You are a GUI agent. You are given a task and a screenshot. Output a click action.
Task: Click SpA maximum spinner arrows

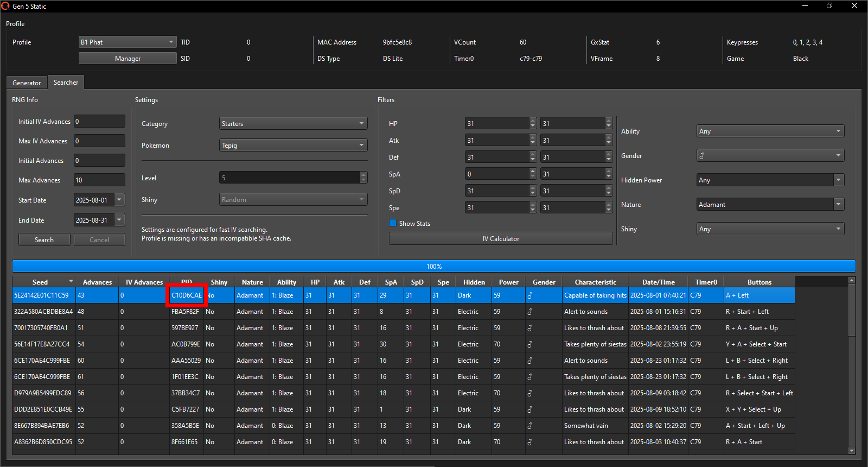point(609,174)
